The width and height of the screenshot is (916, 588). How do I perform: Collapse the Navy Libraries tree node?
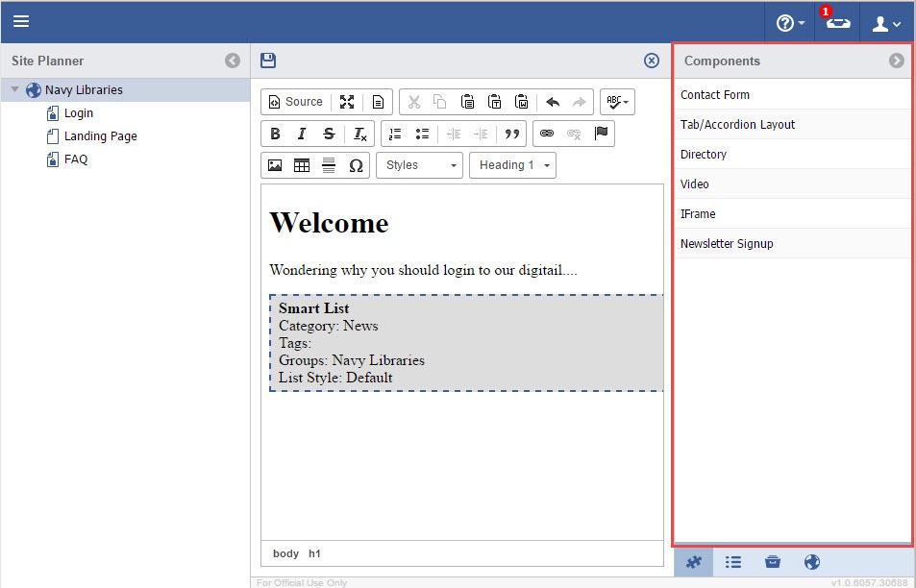(x=14, y=90)
